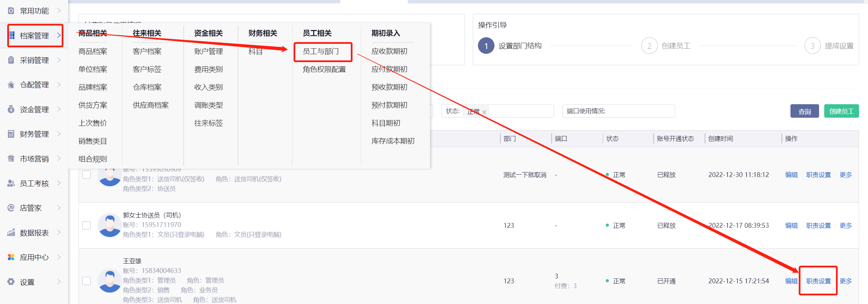Check the first employee row checkbox
Screen dimensions: 868x304
[x=86, y=175]
